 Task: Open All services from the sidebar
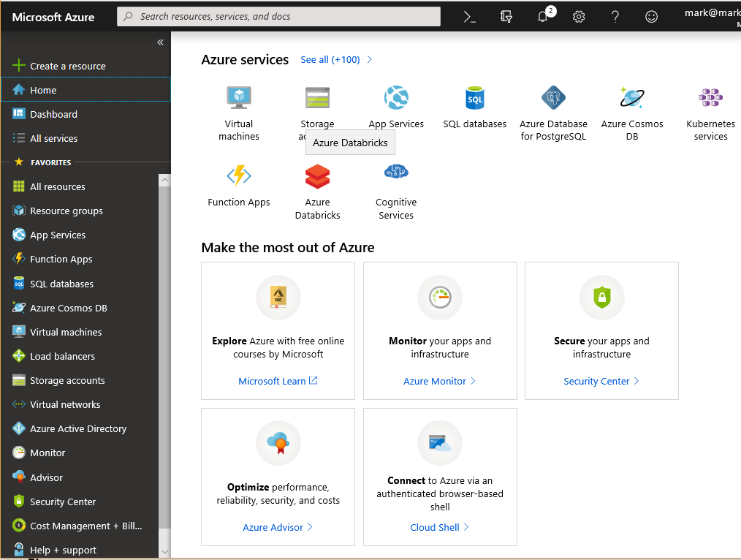point(53,138)
